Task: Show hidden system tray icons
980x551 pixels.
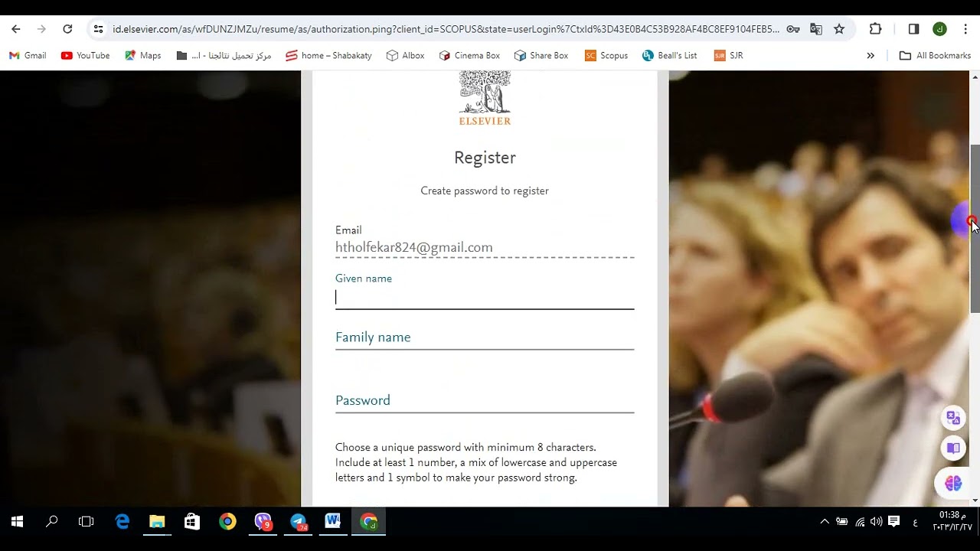Action: (x=825, y=522)
